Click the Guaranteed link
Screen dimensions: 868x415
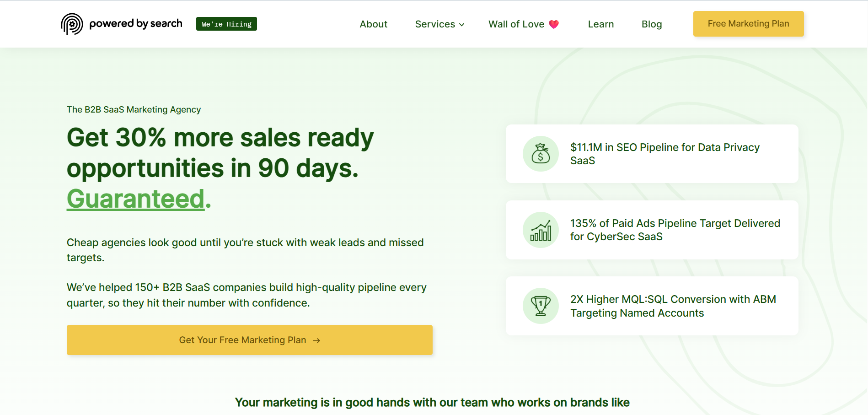click(x=135, y=197)
